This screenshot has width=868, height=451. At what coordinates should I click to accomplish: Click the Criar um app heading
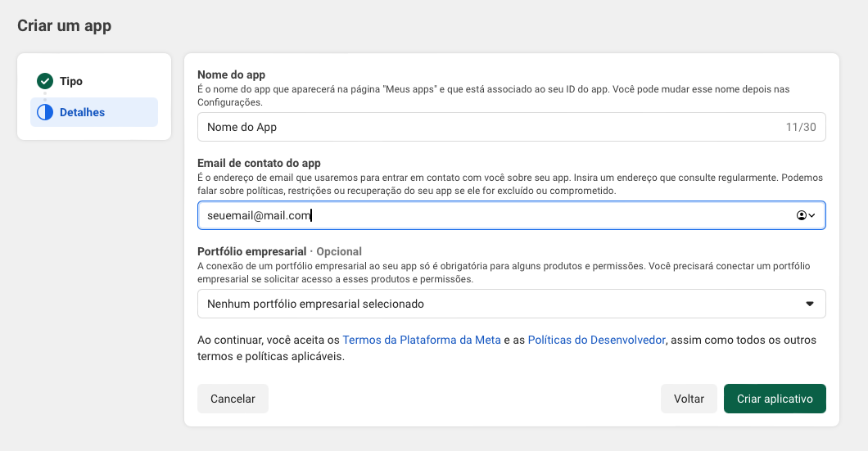click(x=64, y=26)
